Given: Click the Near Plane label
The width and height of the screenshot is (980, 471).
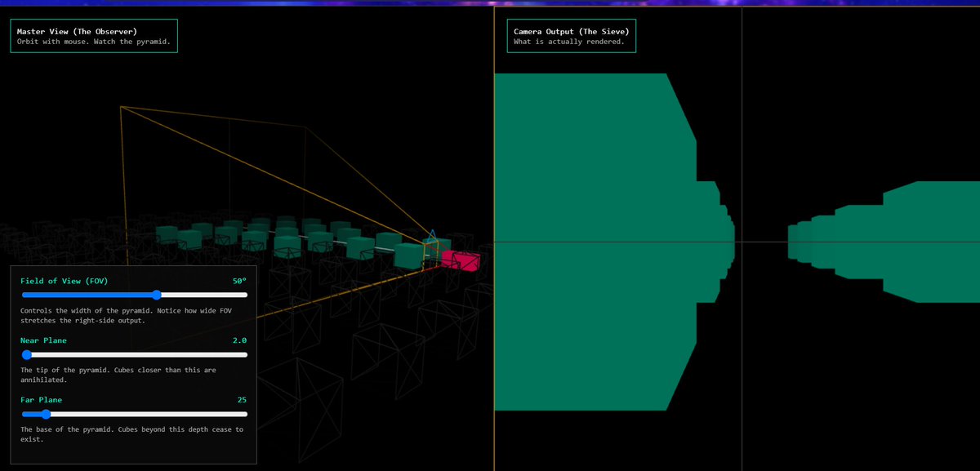Looking at the screenshot, I should click(x=43, y=340).
